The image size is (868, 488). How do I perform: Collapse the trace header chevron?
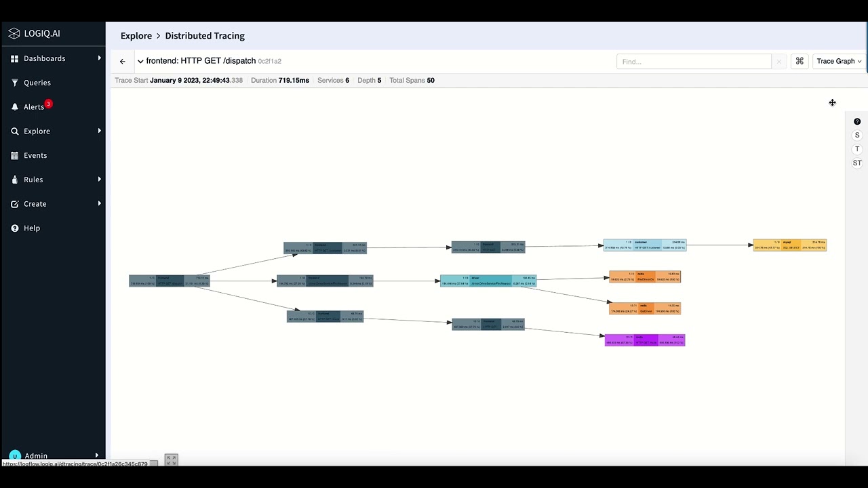click(x=140, y=61)
